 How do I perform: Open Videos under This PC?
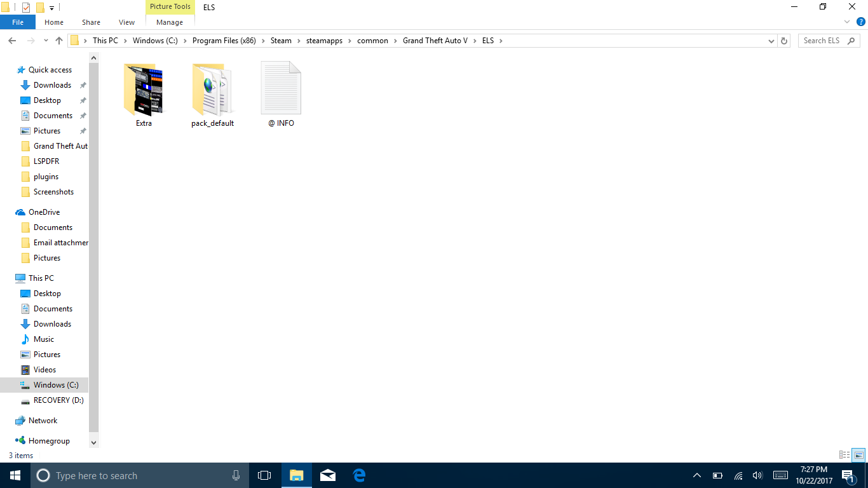pos(44,370)
